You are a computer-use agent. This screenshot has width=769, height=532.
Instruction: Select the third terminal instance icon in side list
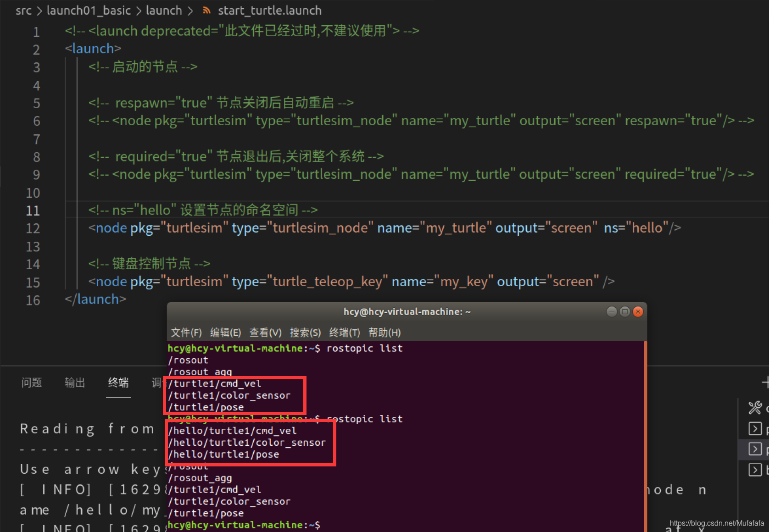tap(755, 470)
